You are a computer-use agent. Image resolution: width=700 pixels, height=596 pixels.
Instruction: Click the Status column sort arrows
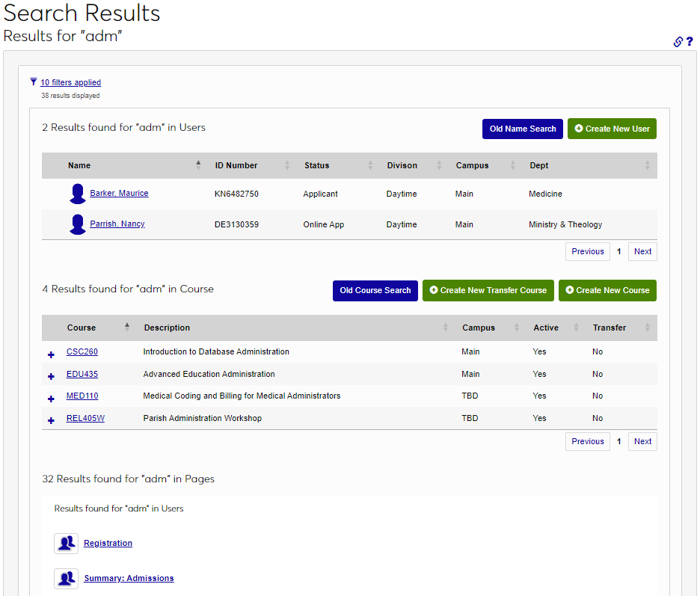click(x=372, y=165)
